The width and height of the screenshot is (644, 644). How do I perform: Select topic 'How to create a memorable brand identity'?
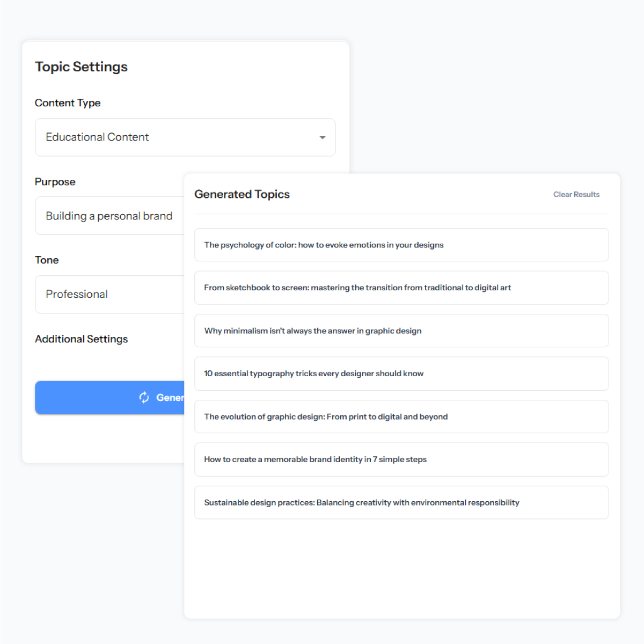(401, 459)
